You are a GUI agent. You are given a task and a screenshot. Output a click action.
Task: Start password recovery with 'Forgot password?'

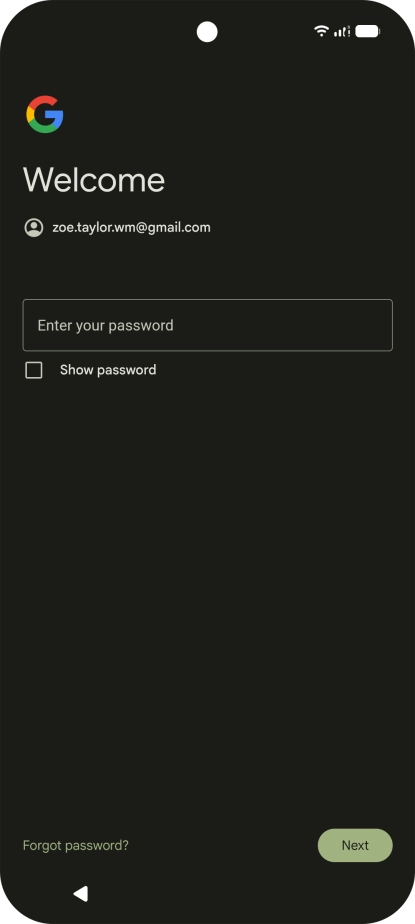point(75,845)
